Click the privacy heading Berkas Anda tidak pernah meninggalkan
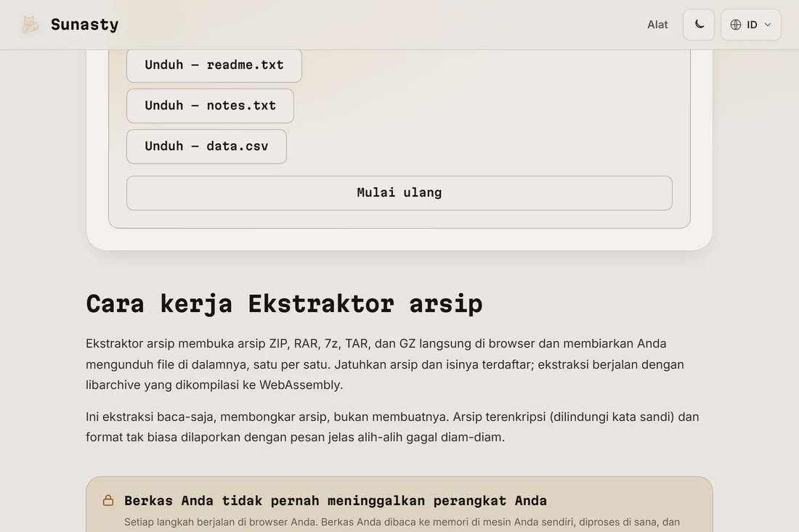 point(336,501)
